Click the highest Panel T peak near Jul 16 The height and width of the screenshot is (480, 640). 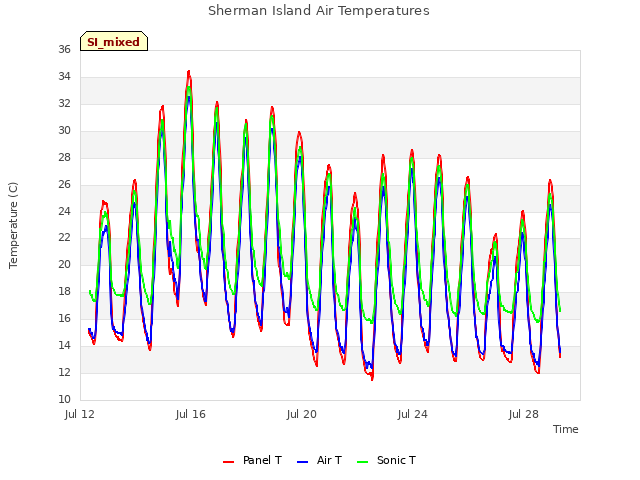tap(189, 72)
